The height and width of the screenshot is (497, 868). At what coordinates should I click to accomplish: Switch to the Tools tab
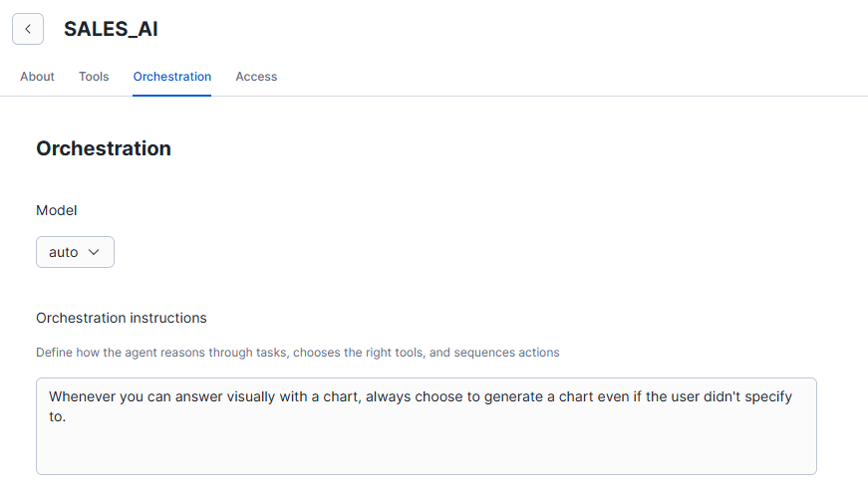[x=94, y=77]
